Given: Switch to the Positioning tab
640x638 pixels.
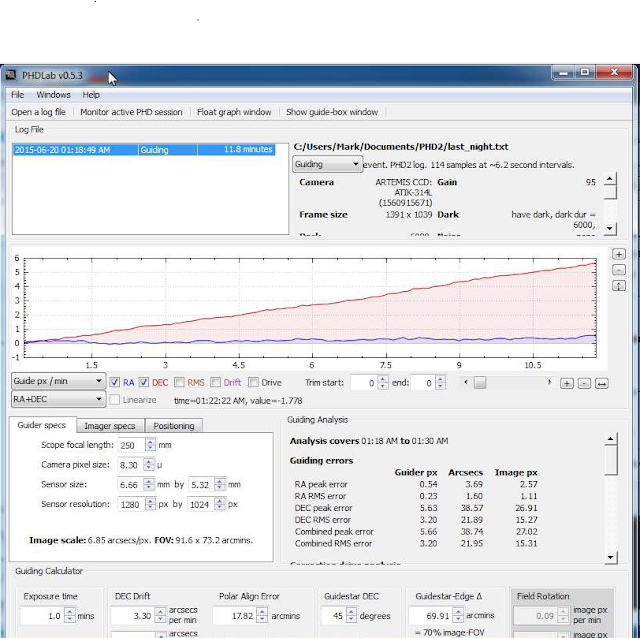Looking at the screenshot, I should pos(174,426).
